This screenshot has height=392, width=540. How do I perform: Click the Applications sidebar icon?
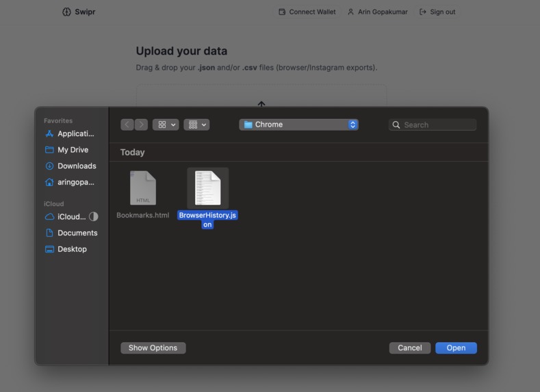[x=49, y=133]
